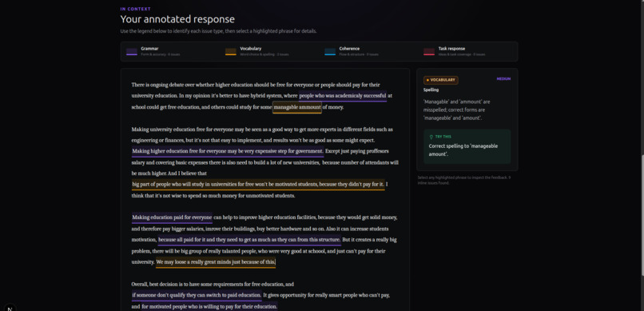Click the 'Correct spelling to manageable amount' suggestion
Screen dimensions: 644x311
(x=463, y=150)
